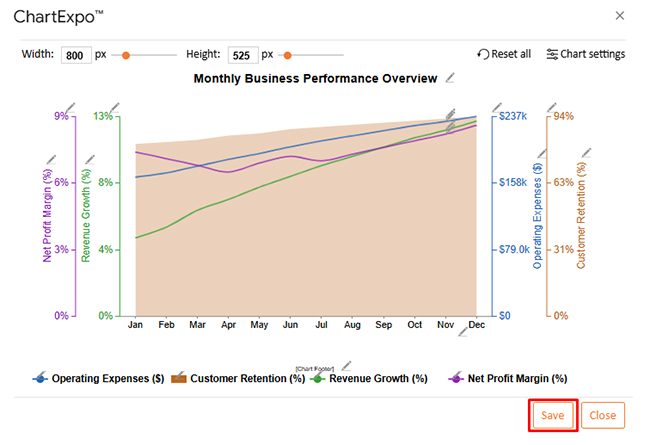Click the Height input field showing 525

242,55
